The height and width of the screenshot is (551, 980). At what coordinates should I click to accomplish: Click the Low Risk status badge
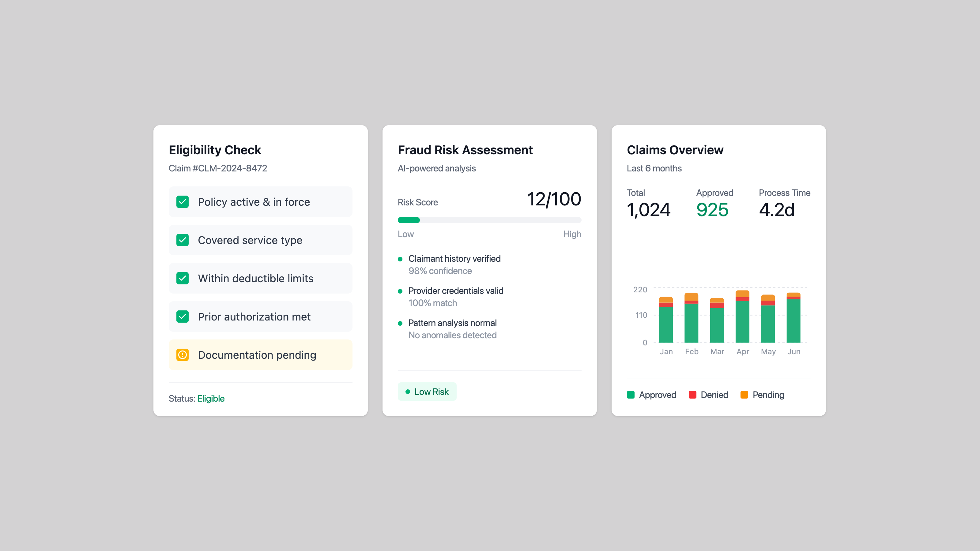pos(427,391)
